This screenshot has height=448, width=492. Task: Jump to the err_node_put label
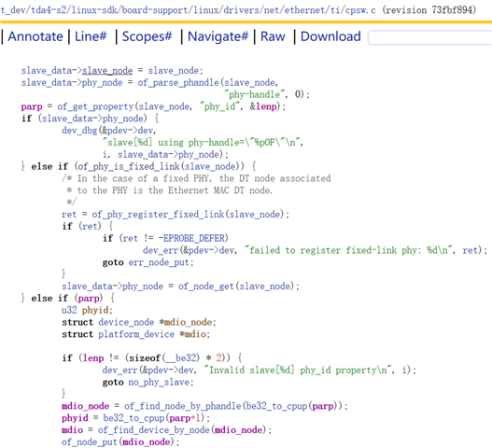click(x=159, y=262)
